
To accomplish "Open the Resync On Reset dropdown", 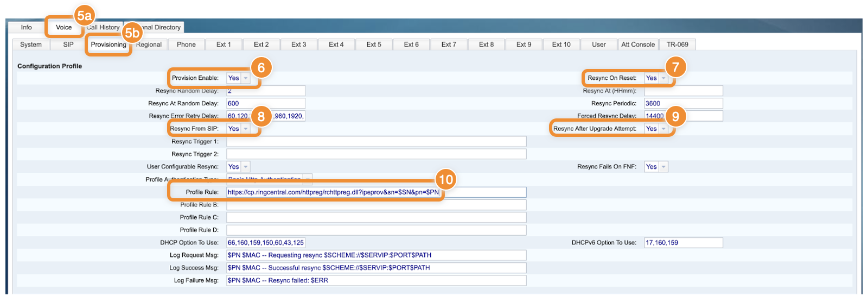I will [656, 78].
